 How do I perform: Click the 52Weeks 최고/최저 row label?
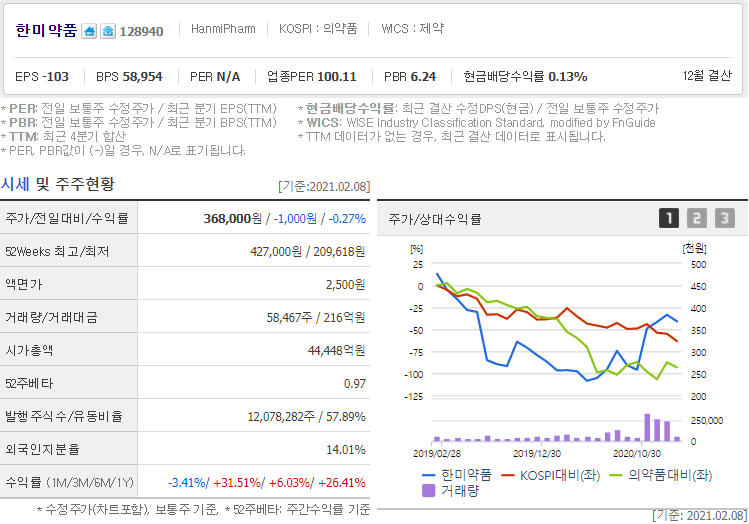pyautogui.click(x=57, y=251)
